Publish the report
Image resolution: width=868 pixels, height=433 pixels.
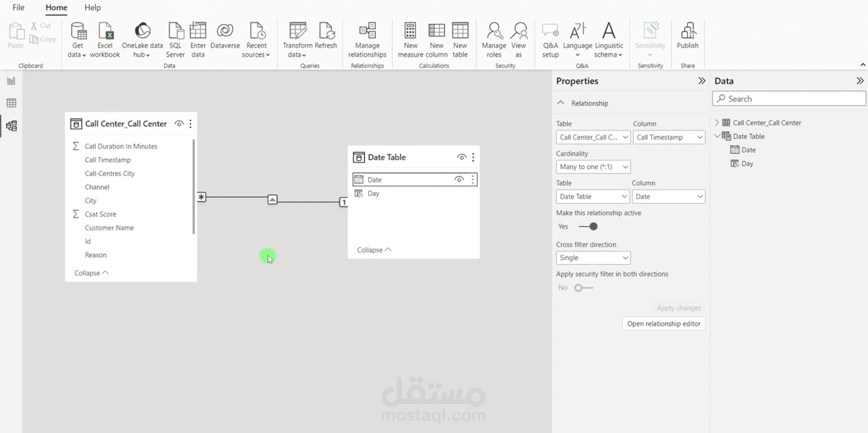click(688, 36)
